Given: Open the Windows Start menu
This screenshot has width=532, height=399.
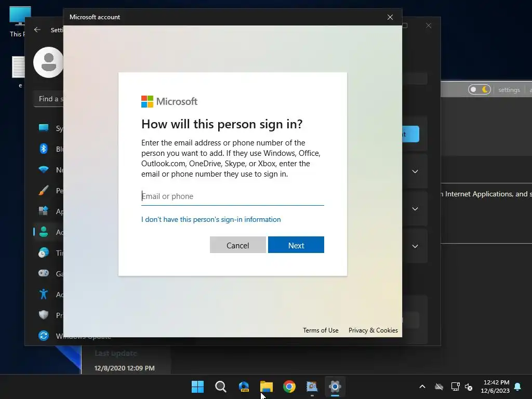Looking at the screenshot, I should tap(197, 387).
